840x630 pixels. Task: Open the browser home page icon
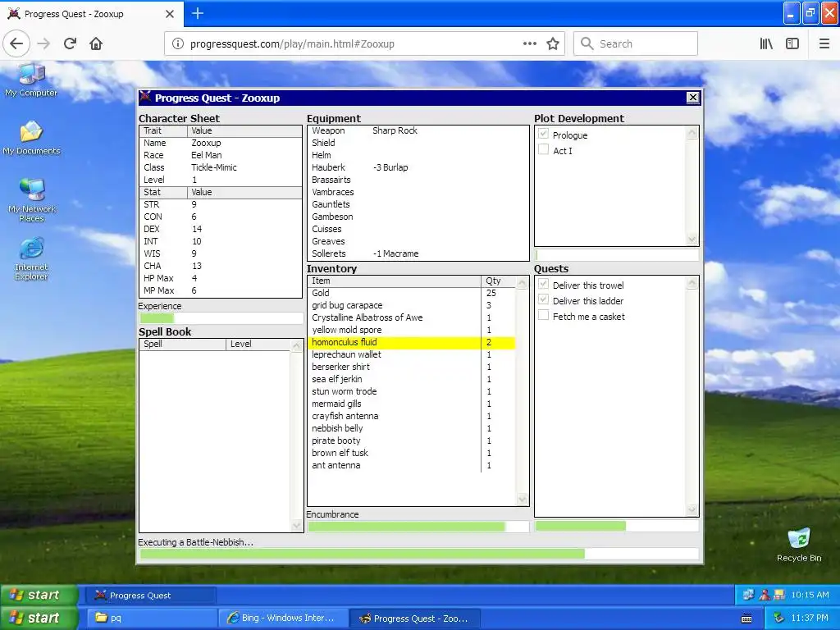click(x=96, y=43)
